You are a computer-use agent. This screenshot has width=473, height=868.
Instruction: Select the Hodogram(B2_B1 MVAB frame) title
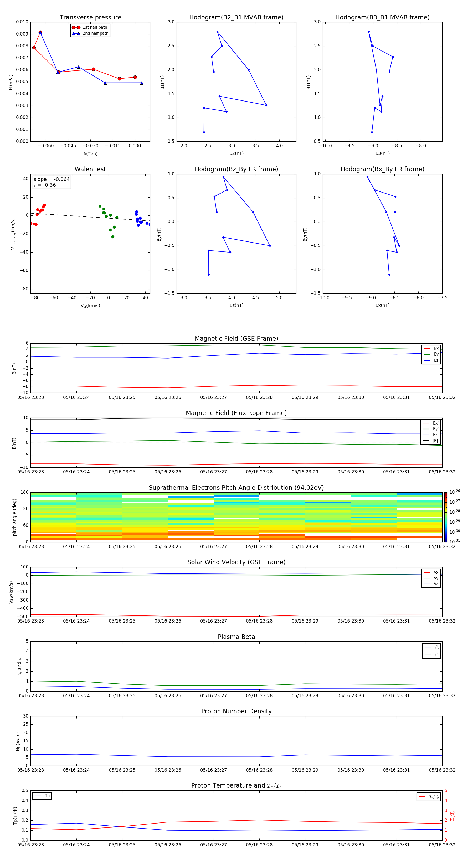236,18
